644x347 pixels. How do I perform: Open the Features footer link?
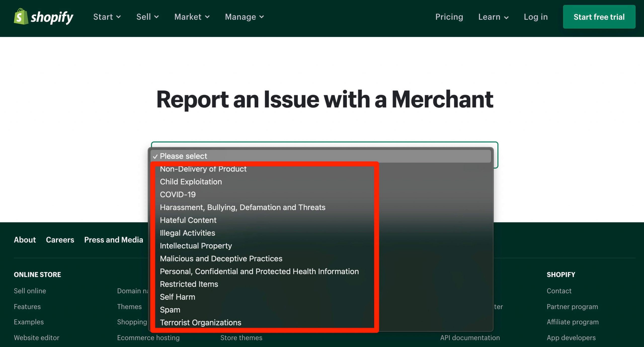tap(27, 307)
